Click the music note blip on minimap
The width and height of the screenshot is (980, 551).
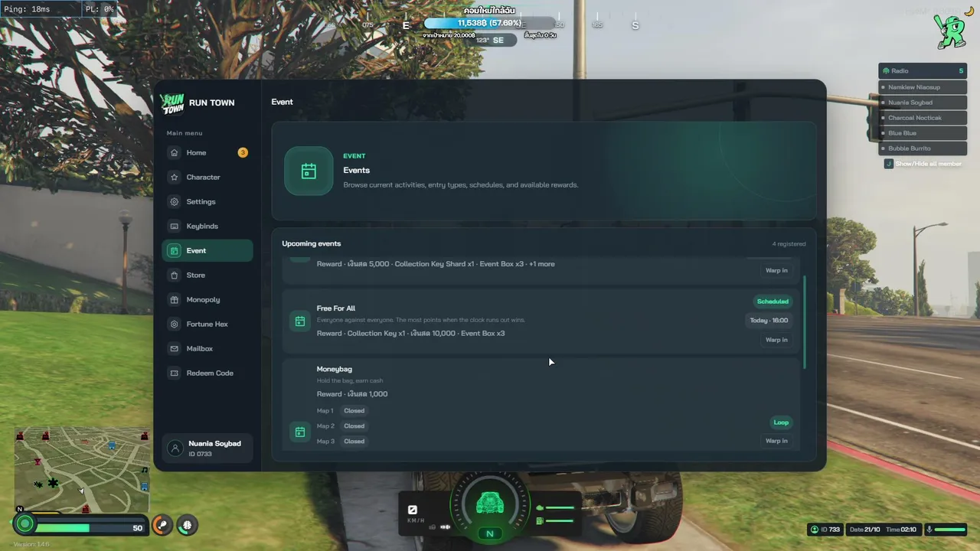point(145,470)
